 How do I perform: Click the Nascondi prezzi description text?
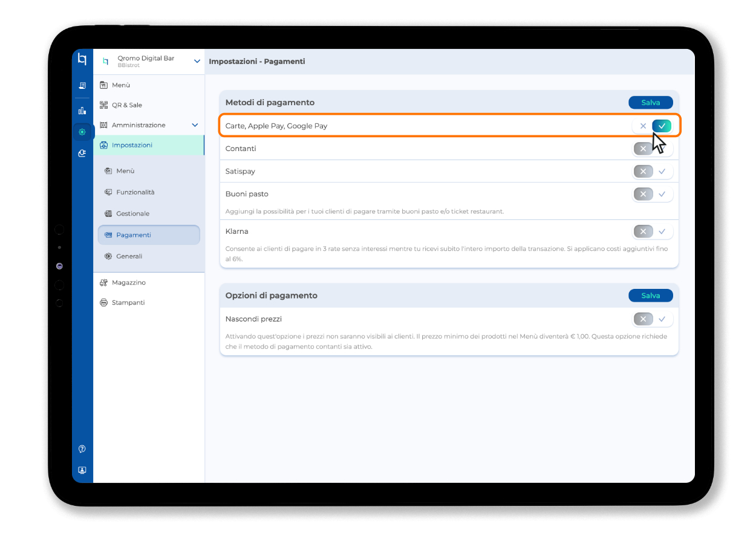coord(446,341)
